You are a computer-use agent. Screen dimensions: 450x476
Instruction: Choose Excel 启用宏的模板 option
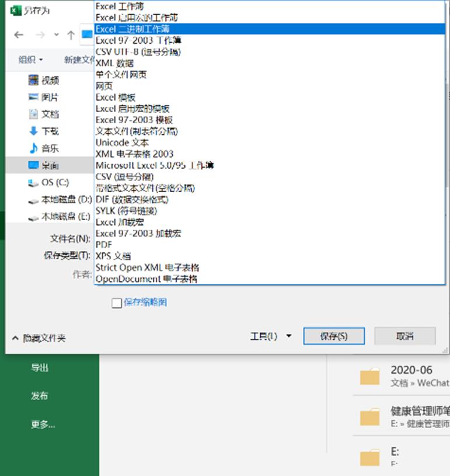pos(270,109)
